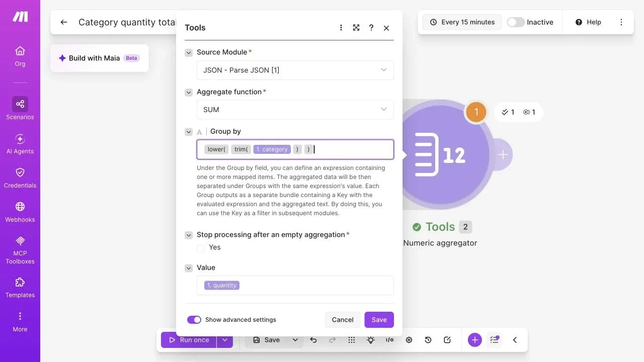Open the Credentials sidebar icon

20,178
